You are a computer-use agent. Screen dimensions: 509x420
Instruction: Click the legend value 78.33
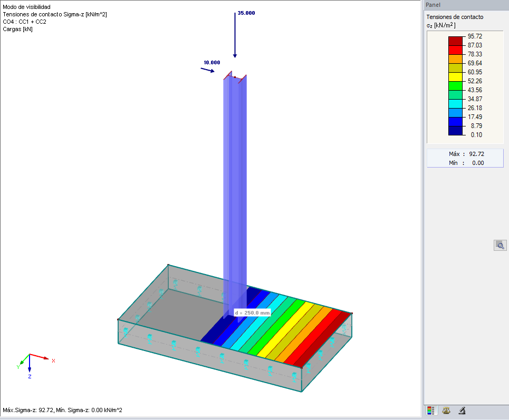(475, 54)
